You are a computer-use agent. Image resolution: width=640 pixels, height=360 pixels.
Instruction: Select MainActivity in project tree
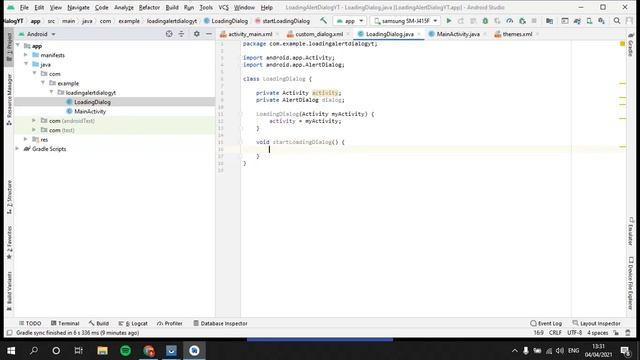pos(90,111)
